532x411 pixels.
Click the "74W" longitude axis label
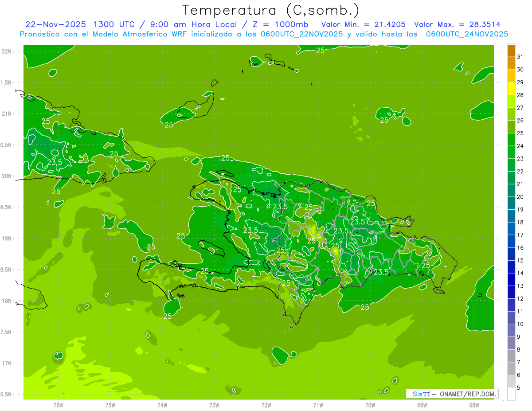[162, 405]
